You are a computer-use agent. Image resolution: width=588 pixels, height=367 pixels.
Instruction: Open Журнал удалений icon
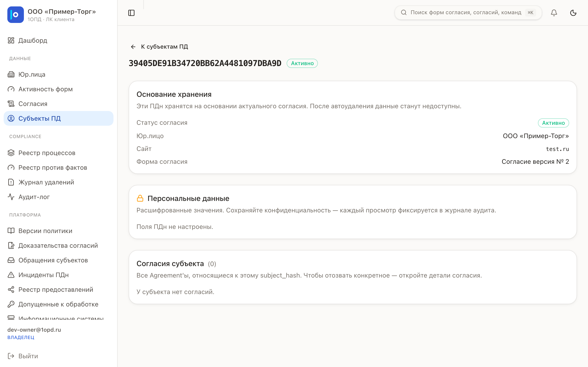point(11,182)
